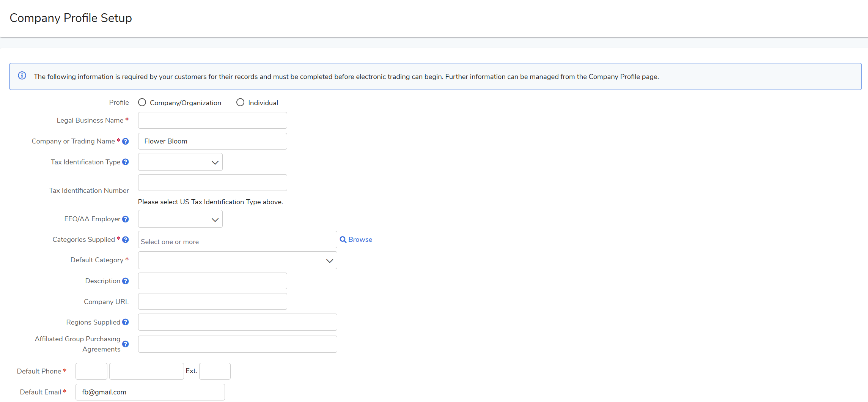
Task: Click the Company URL text box
Action: [212, 301]
